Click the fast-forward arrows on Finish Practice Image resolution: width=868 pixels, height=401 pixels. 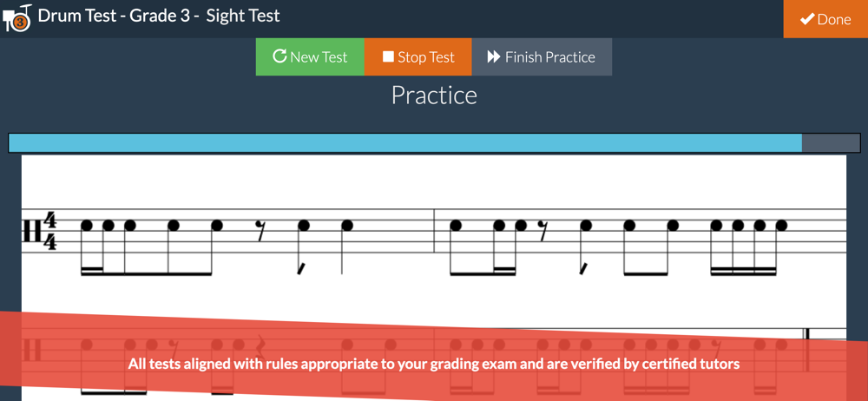tap(493, 56)
